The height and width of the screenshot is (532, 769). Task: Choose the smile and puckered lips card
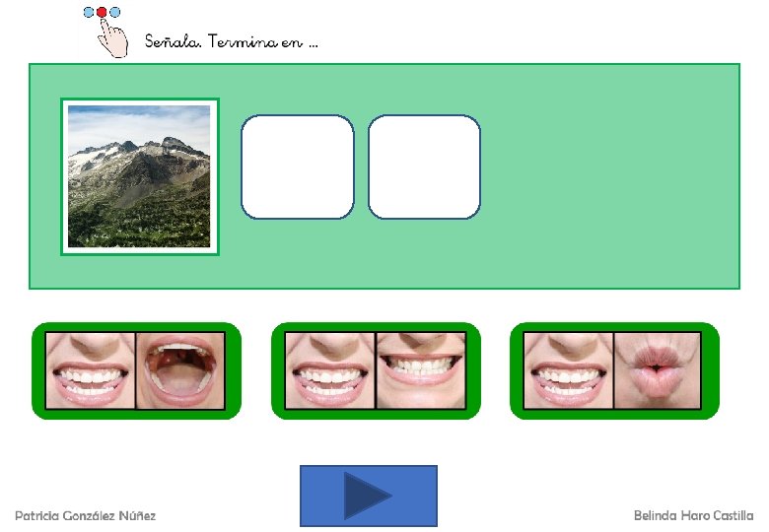[614, 370]
